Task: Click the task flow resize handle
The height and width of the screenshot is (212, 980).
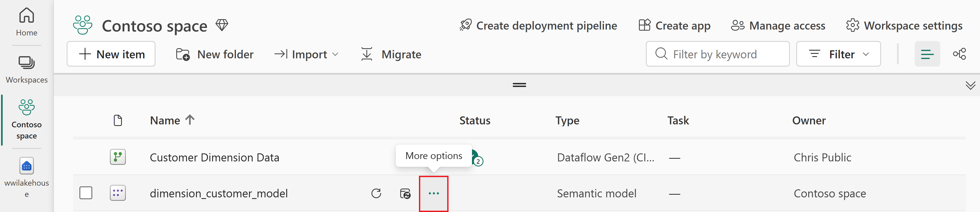Action: click(519, 85)
